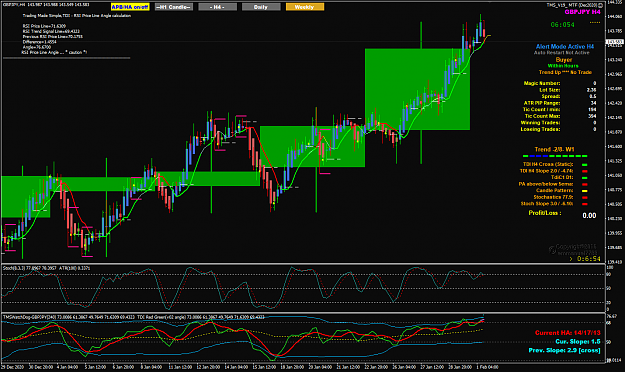This screenshot has width=625, height=372.
Task: Click the yellow light beside Candle Pattern
Action: coord(585,191)
